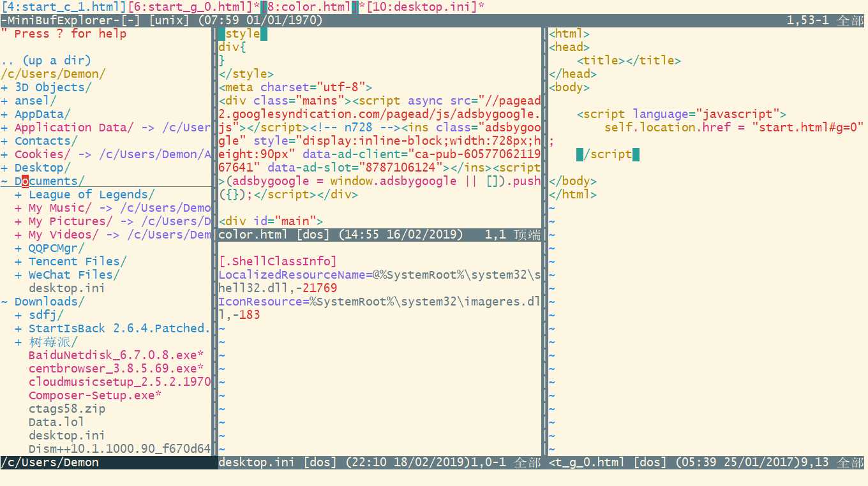Screen dimensions: 868x486
Task: Expand the sdfj/ folder
Action: coord(39,315)
